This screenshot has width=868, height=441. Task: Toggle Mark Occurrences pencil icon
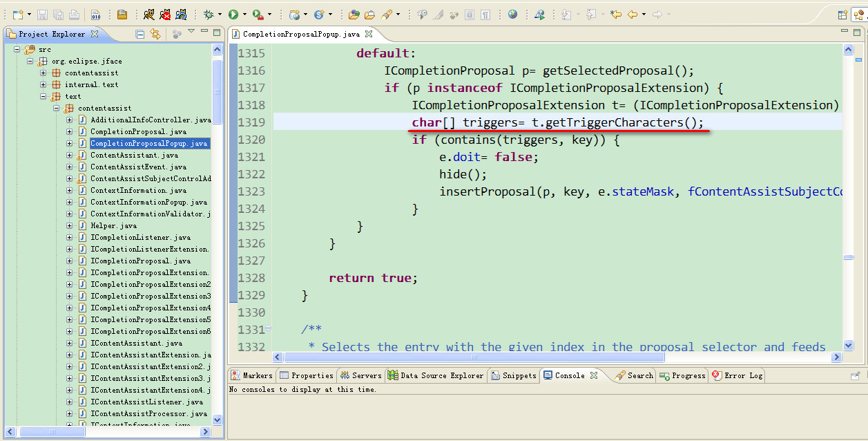[438, 14]
